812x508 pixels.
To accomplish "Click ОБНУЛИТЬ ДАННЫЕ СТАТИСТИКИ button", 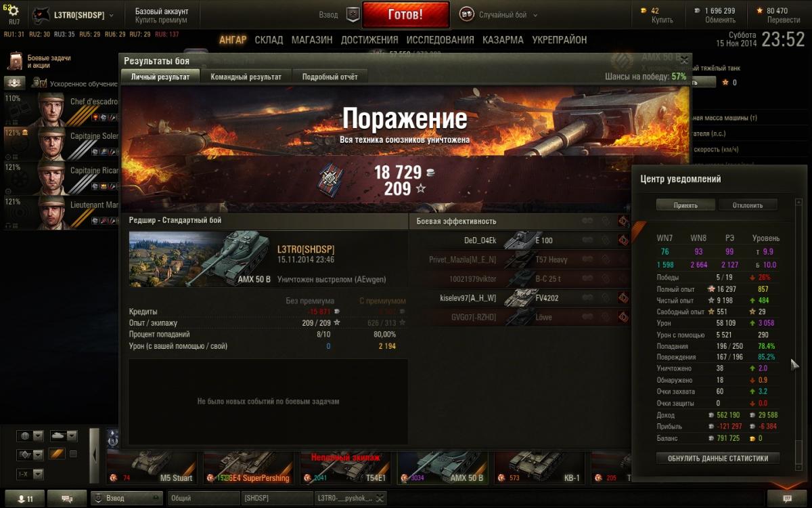I will coord(718,458).
